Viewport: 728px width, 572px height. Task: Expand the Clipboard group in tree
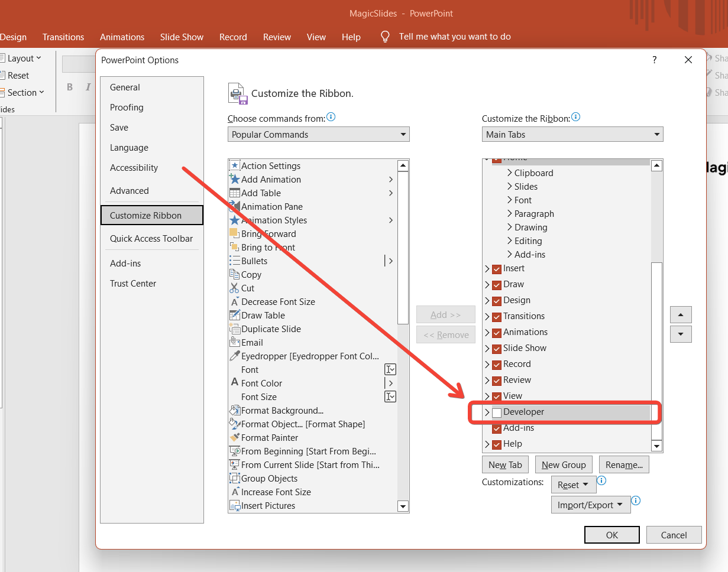click(510, 173)
